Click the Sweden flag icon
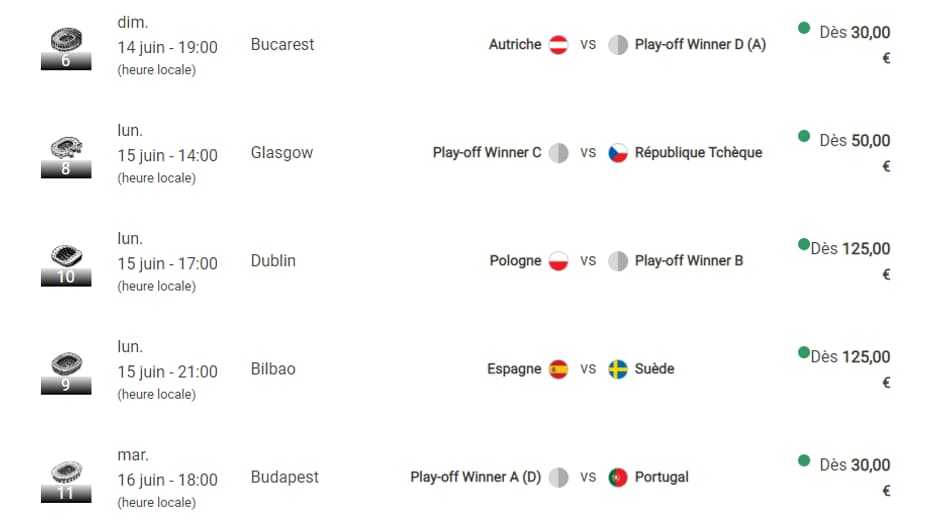938x528 pixels. [x=618, y=370]
